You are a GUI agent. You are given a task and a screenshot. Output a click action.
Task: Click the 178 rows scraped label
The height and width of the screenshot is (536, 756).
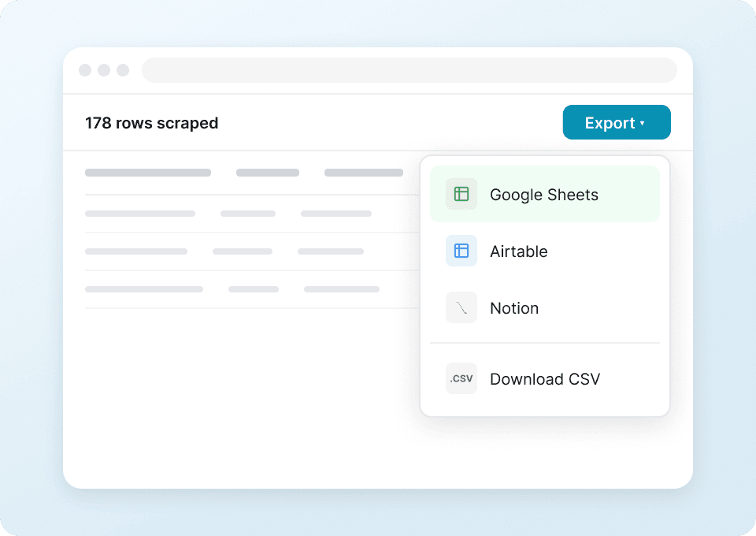click(x=151, y=123)
